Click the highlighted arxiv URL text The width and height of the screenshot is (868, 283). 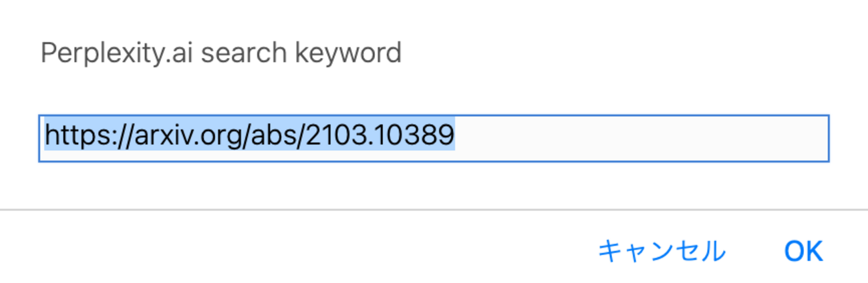pyautogui.click(x=249, y=135)
